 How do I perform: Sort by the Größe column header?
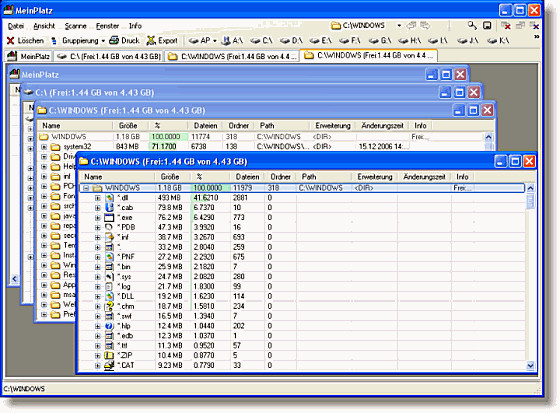170,177
